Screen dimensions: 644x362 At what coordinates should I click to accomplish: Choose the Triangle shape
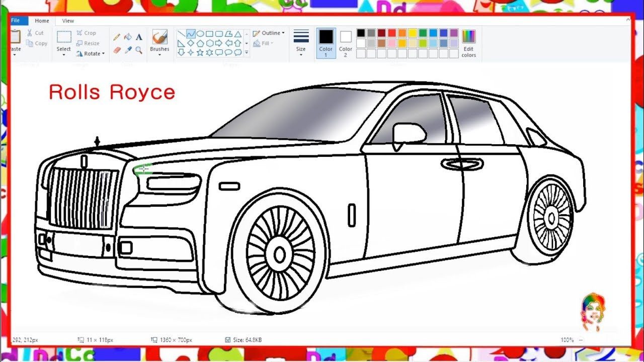[238, 34]
